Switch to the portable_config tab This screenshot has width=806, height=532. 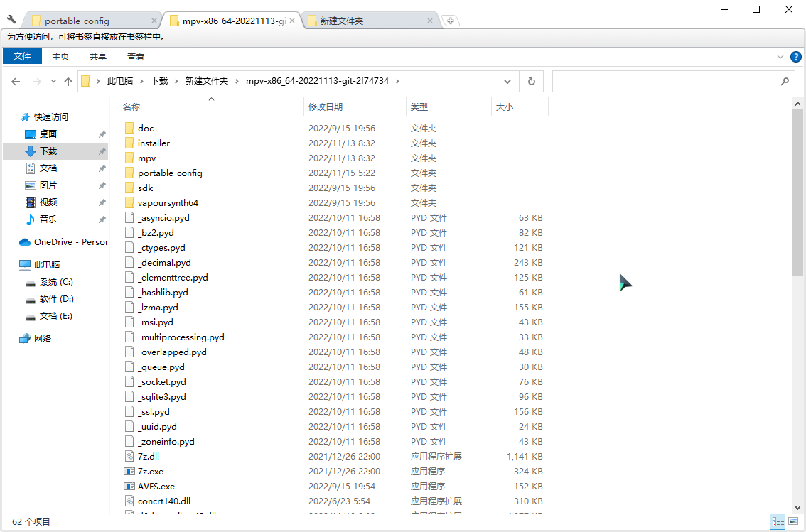click(92, 21)
